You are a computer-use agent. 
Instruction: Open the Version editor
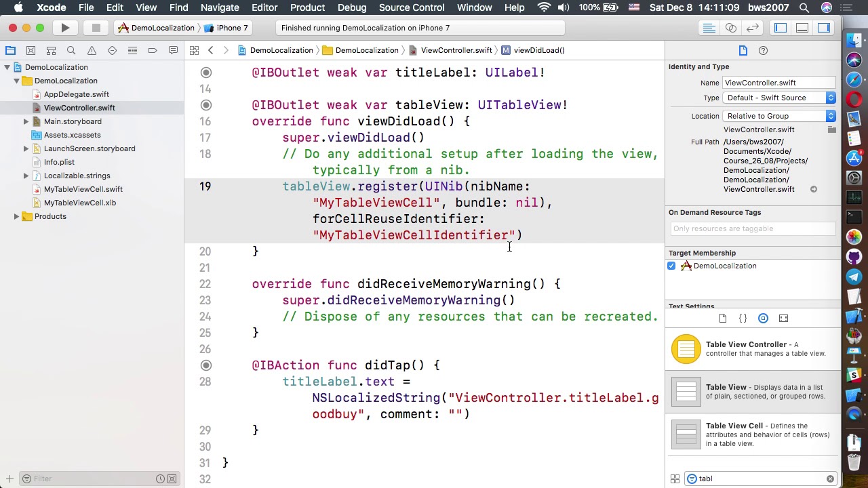click(x=753, y=28)
